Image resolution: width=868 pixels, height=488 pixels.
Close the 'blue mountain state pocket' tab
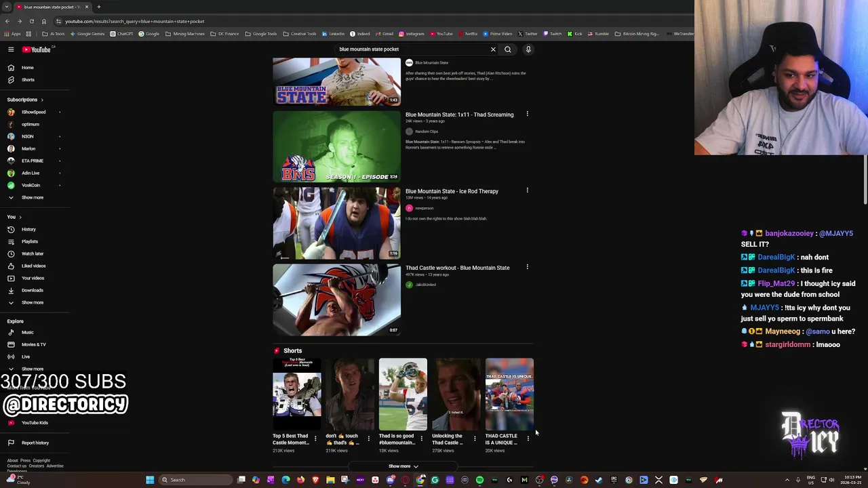click(86, 7)
